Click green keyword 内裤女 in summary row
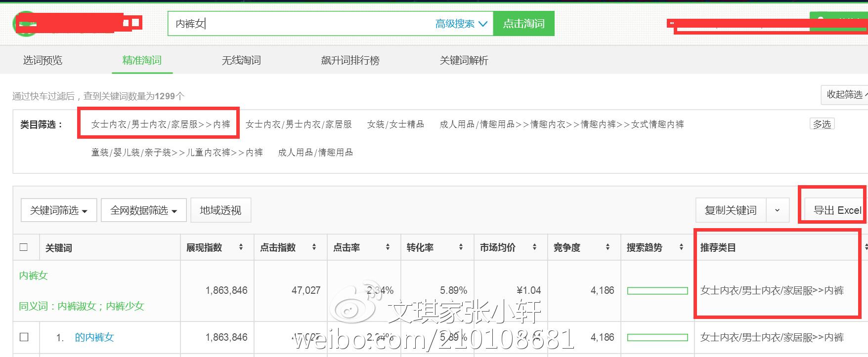This screenshot has height=357, width=868. click(x=33, y=276)
